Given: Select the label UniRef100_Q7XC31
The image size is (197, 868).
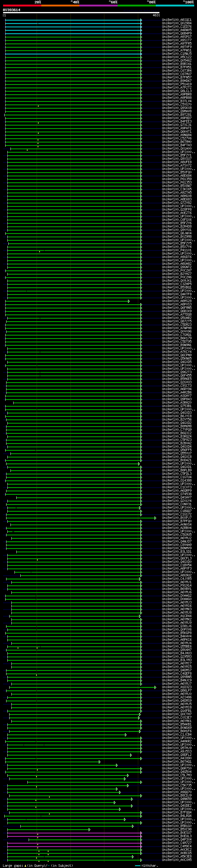Looking at the screenshot, I should [176, 125].
